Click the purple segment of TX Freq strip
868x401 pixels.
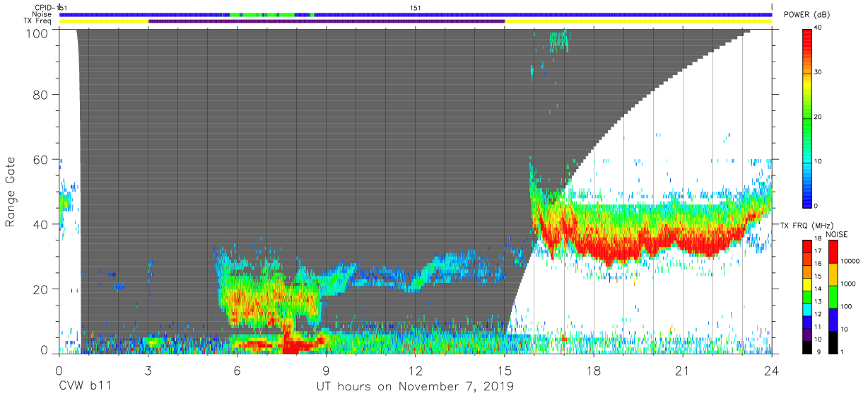[x=327, y=21]
